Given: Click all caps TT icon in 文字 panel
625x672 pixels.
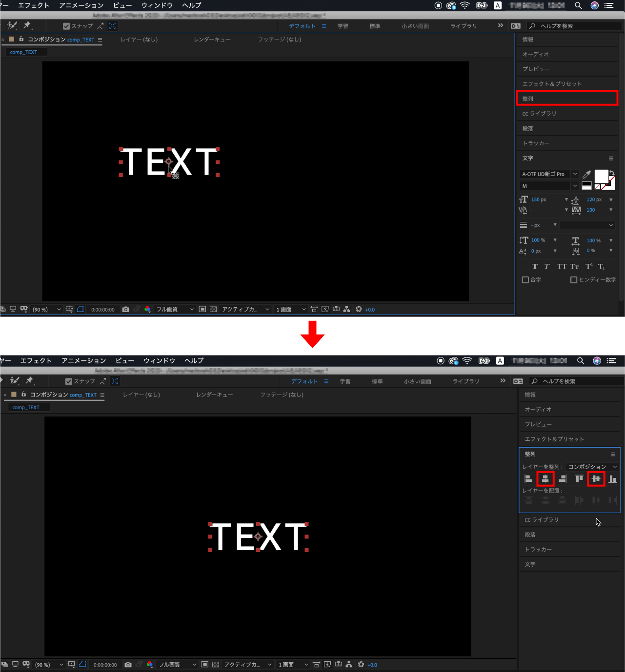Looking at the screenshot, I should click(562, 266).
